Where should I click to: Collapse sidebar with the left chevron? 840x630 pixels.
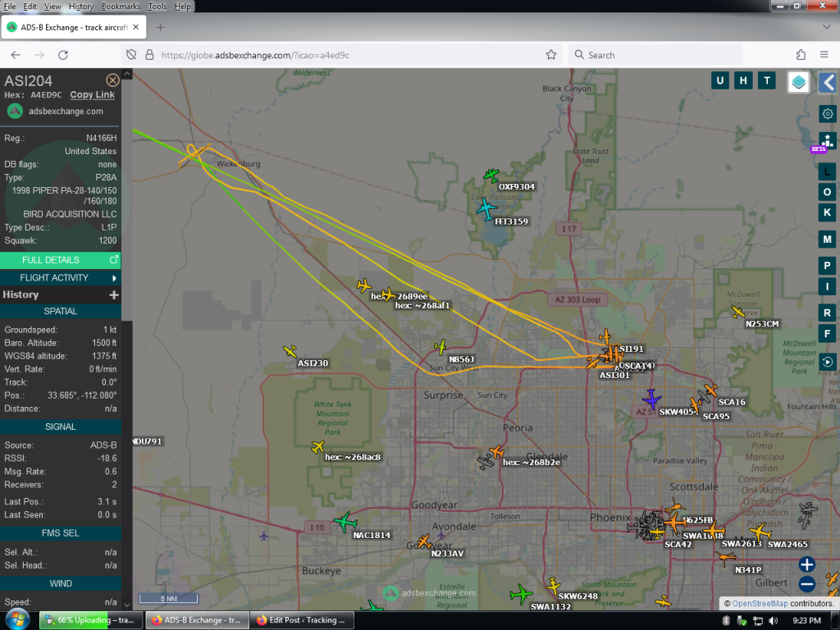point(829,83)
